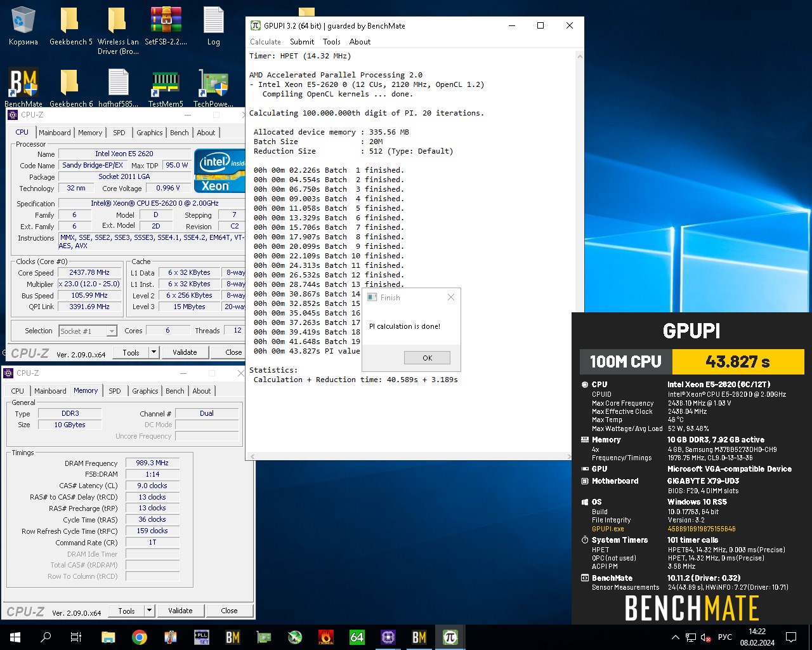The width and height of the screenshot is (812, 650).
Task: Switch to the PLL SET (SetFSB) taskbar app
Action: click(x=202, y=637)
